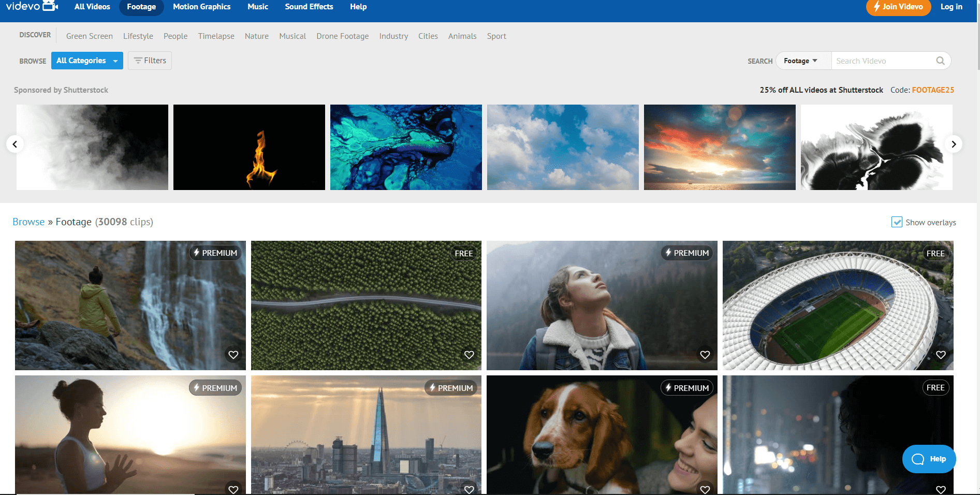Screen dimensions: 980x495
Task: Open the All Categories dropdown
Action: pyautogui.click(x=86, y=60)
